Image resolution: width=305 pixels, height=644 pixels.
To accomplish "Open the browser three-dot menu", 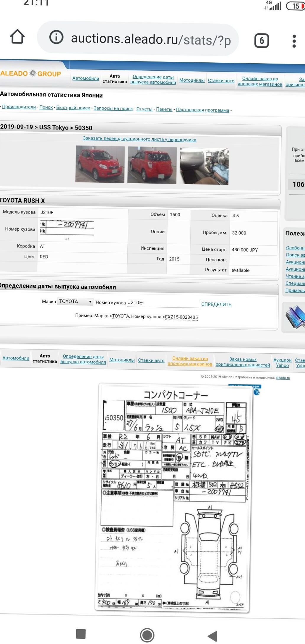I will click(294, 41).
